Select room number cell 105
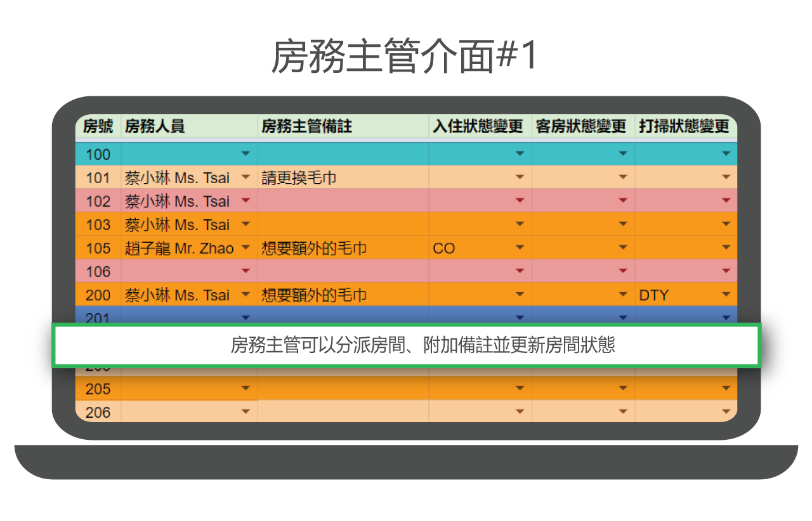Screen dimensions: 812x521 click(x=98, y=248)
